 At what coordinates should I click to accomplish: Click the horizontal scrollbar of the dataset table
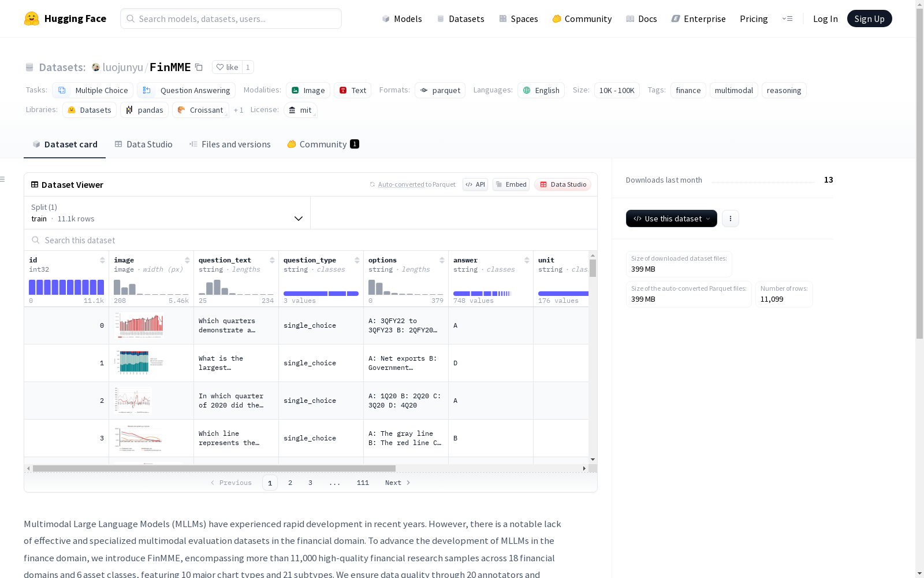click(214, 468)
